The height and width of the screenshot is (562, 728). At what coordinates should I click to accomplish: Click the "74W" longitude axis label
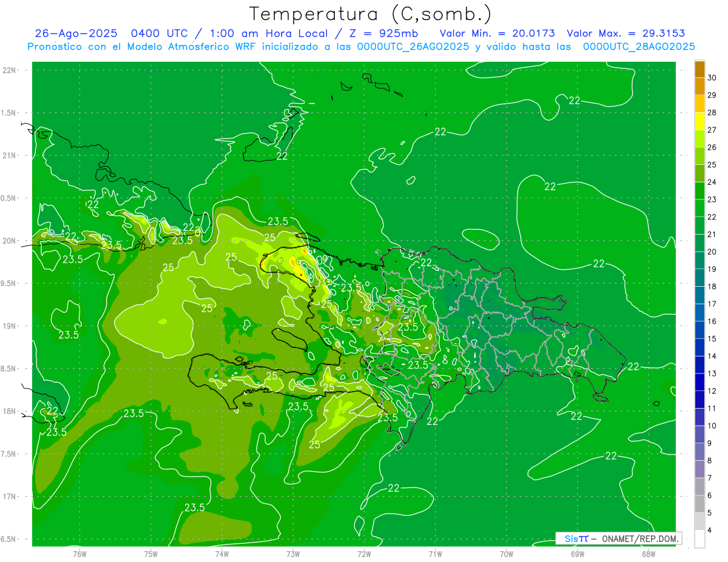(x=221, y=554)
